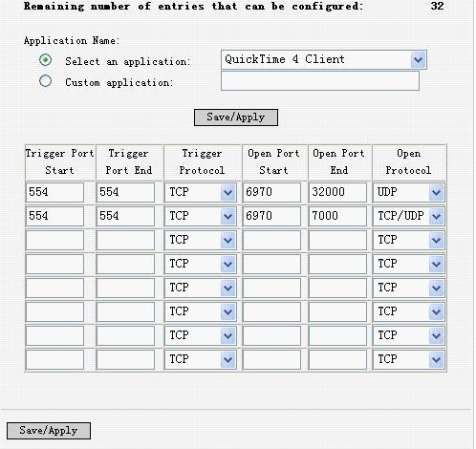Select the 'Select an application' radio button

(x=45, y=60)
